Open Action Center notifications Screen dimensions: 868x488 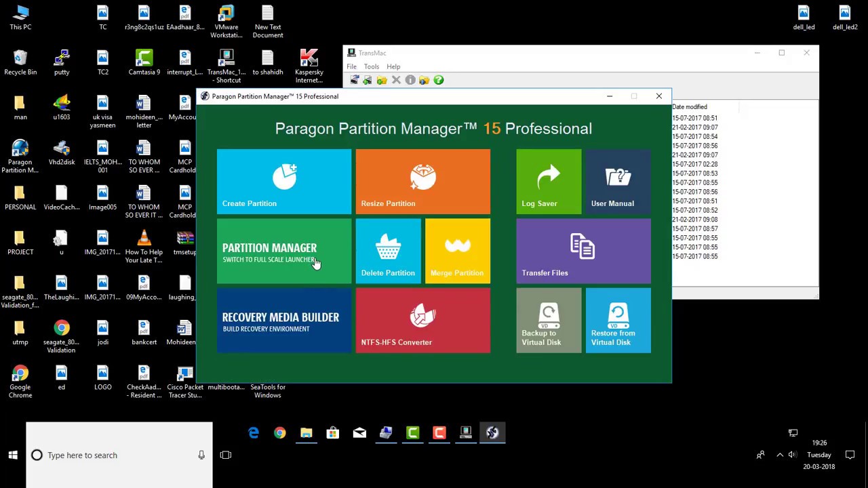point(850,455)
